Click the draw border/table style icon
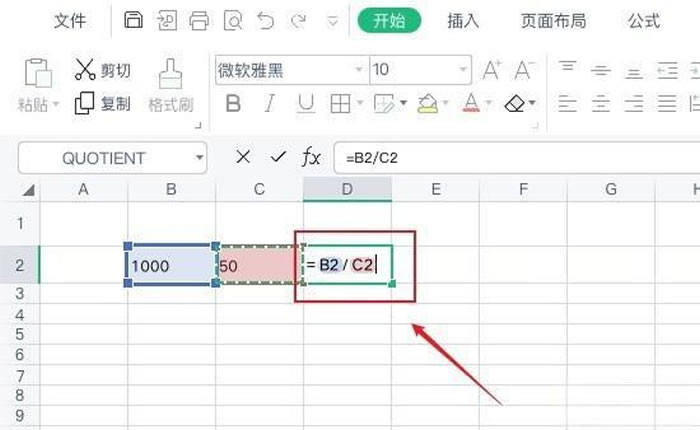The image size is (700, 430). point(384,104)
